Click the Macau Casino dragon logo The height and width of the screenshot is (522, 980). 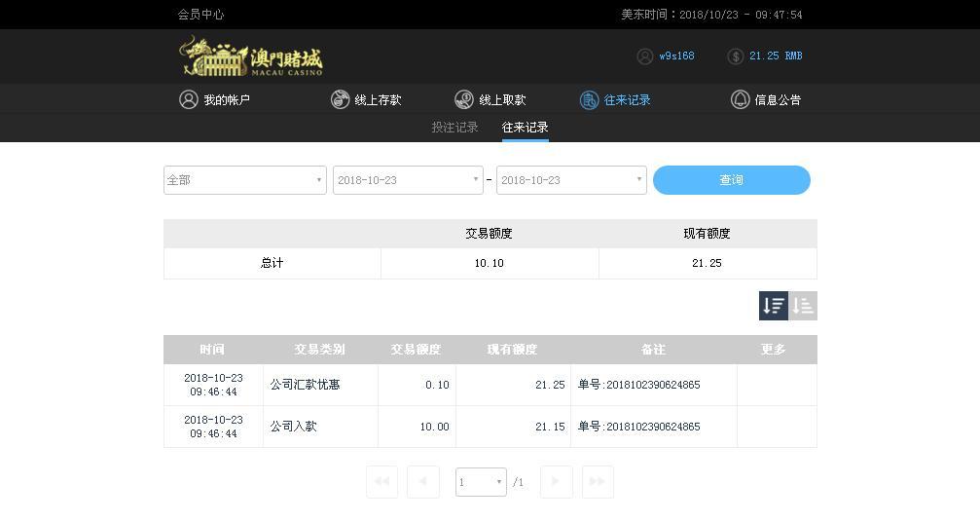250,56
